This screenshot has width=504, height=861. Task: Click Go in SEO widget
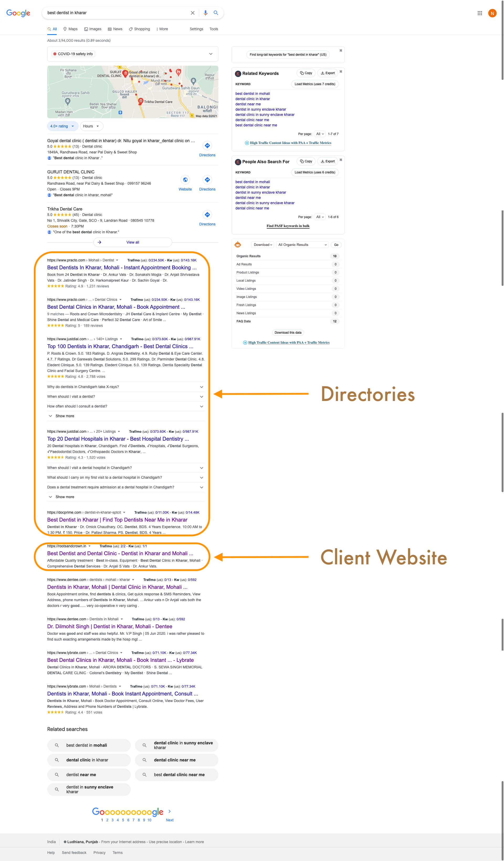tap(336, 245)
